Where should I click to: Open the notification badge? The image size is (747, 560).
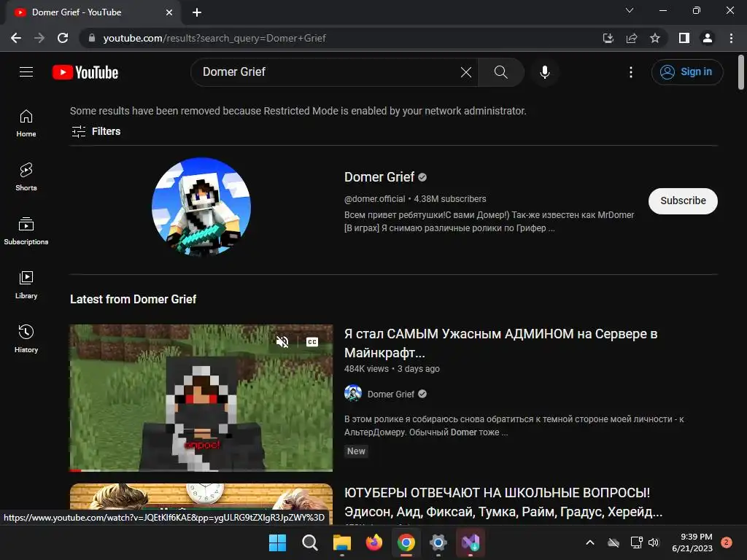tap(727, 542)
